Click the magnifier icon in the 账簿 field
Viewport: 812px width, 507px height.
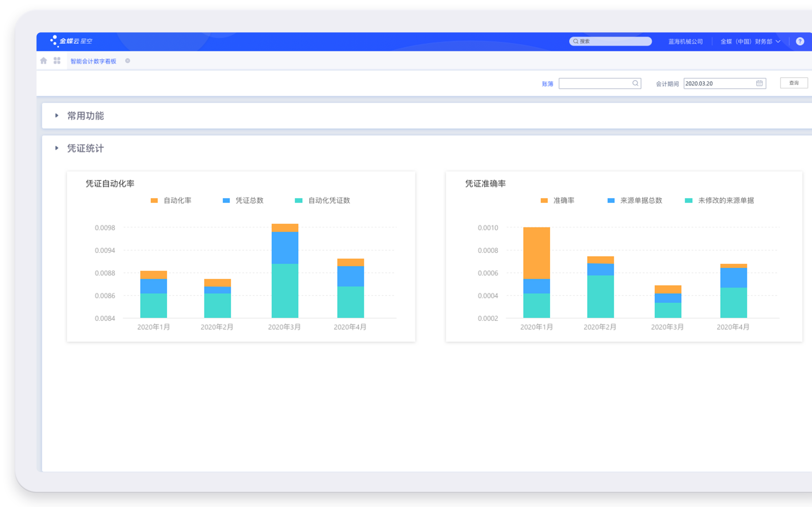click(x=635, y=83)
